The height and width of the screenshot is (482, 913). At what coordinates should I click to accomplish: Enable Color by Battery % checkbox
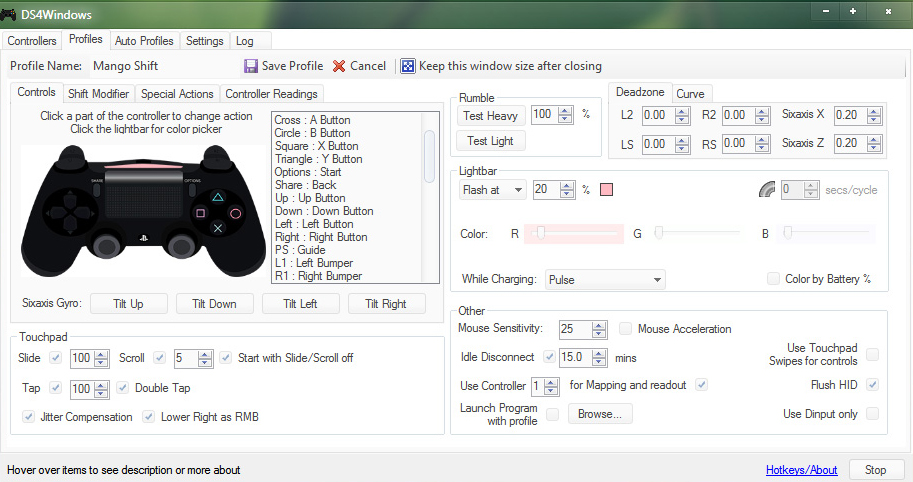[773, 278]
